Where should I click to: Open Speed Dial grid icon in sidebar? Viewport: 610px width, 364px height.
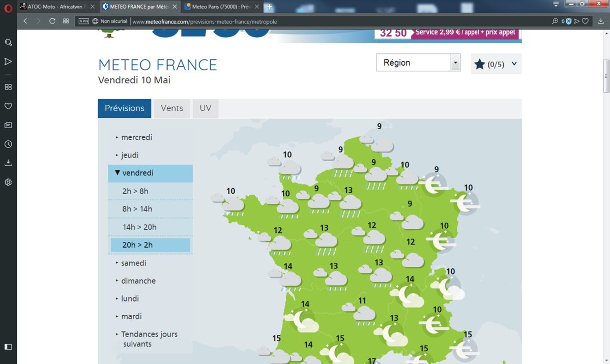[8, 86]
